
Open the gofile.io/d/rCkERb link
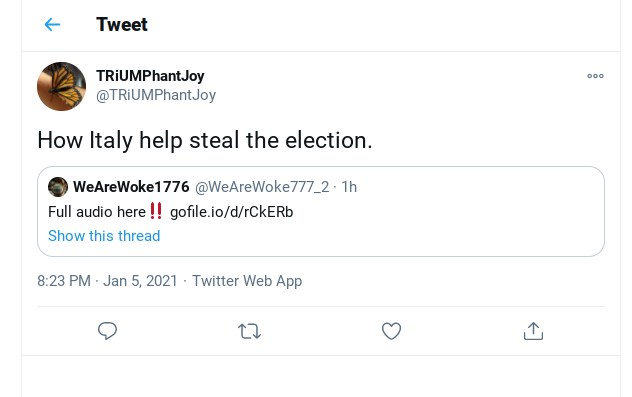coord(231,212)
